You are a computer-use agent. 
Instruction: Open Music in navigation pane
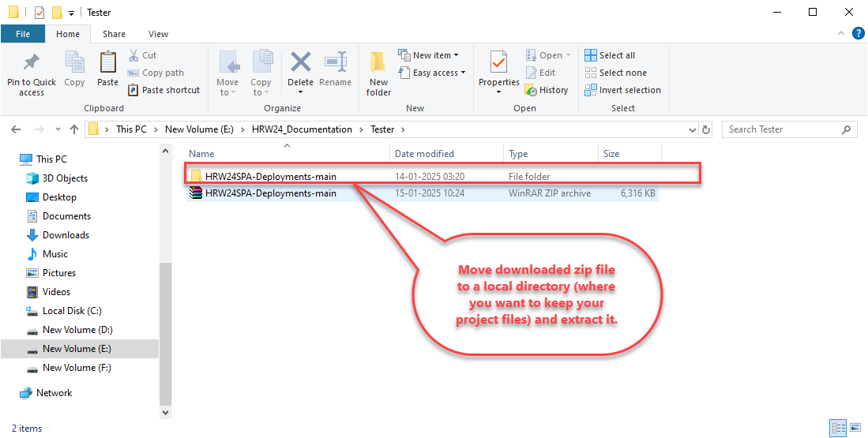coord(47,254)
